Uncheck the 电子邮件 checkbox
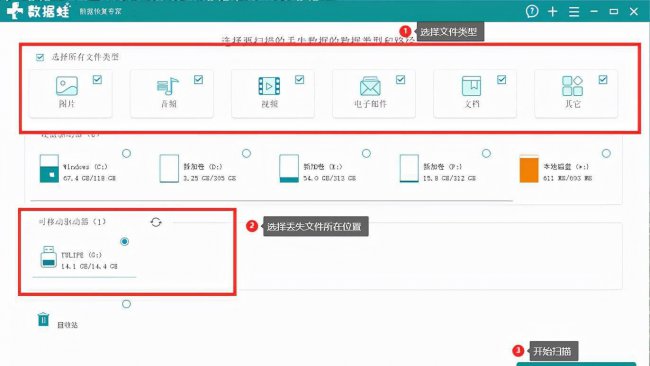The width and height of the screenshot is (650, 366). coord(400,80)
